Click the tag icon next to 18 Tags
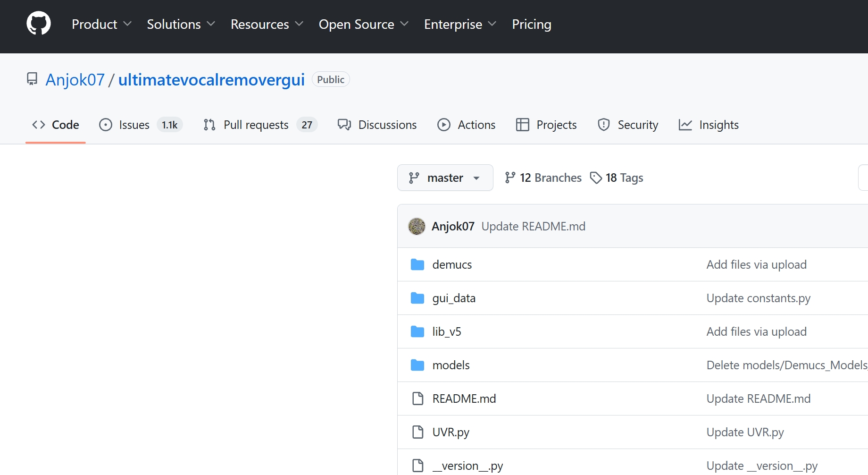Image resolution: width=868 pixels, height=475 pixels. (596, 178)
